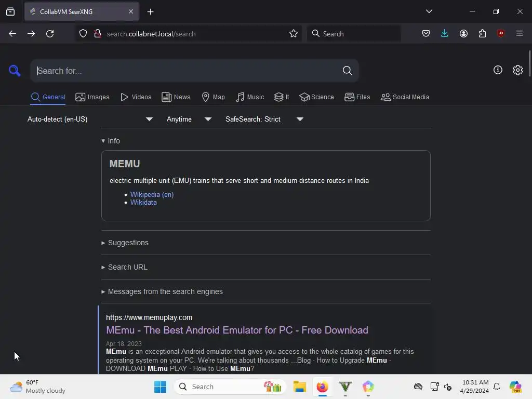
Task: Bookmark this page with star icon
Action: click(294, 34)
